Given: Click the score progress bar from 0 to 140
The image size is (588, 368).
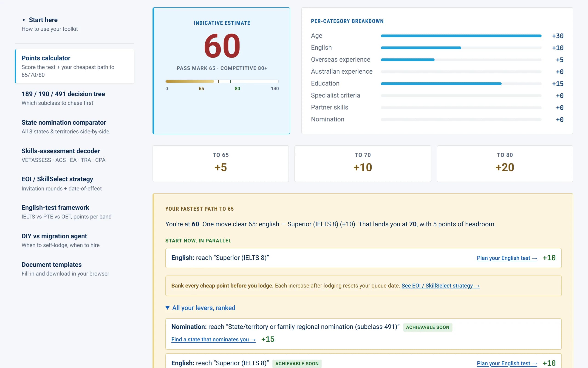Looking at the screenshot, I should (222, 81).
